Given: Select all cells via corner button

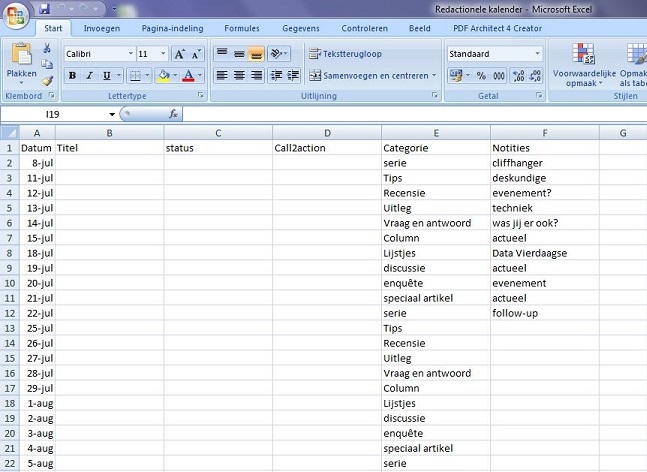Looking at the screenshot, I should [9, 133].
